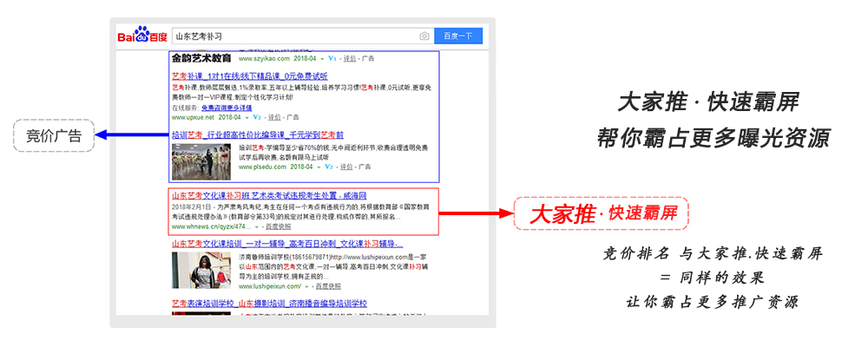Open the www.lushipeixun.com/ URL

point(270,286)
